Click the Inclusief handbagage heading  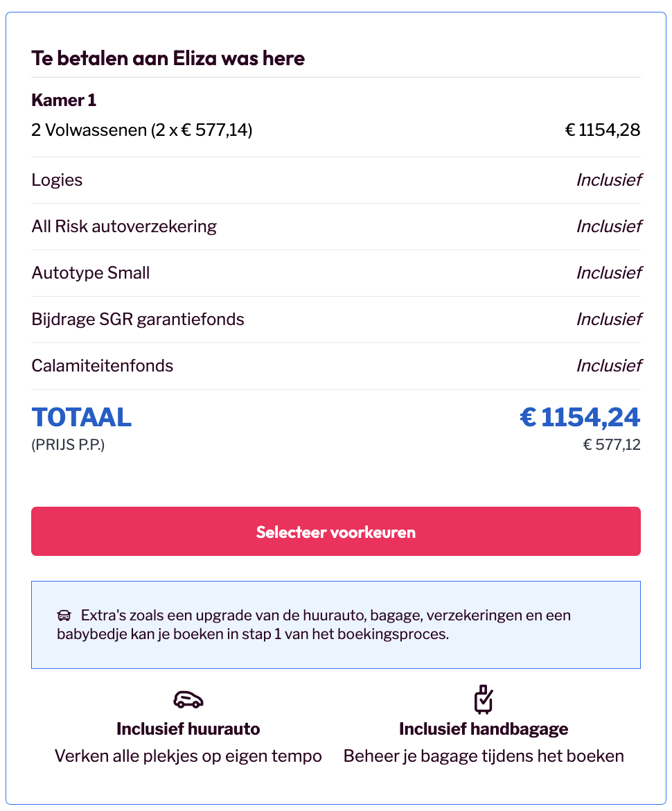(x=484, y=729)
